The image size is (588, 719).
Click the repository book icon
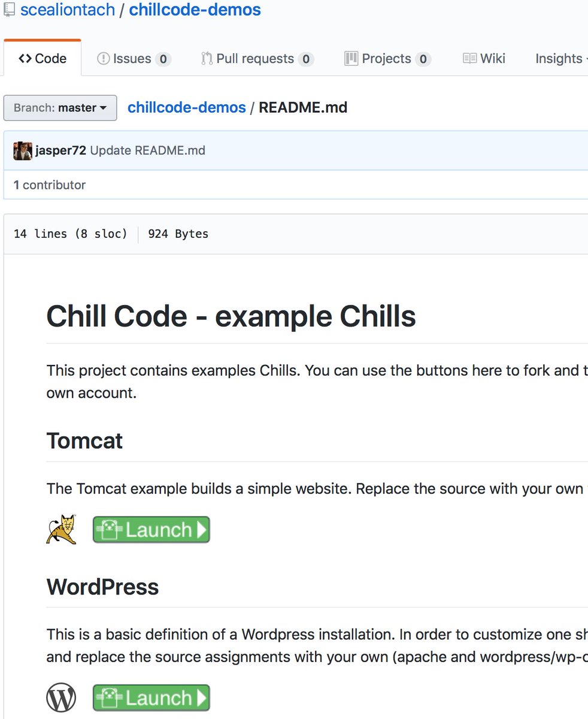click(x=9, y=10)
